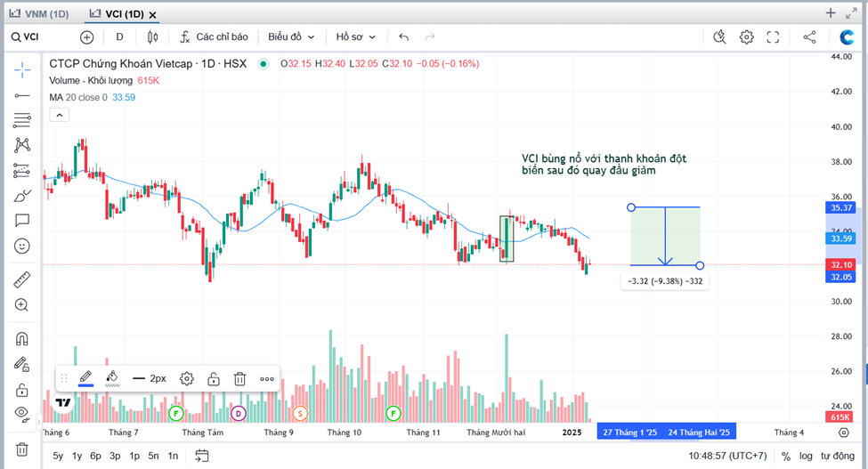The width and height of the screenshot is (868, 469).
Task: Click the blue C logo icon
Action: tap(847, 37)
